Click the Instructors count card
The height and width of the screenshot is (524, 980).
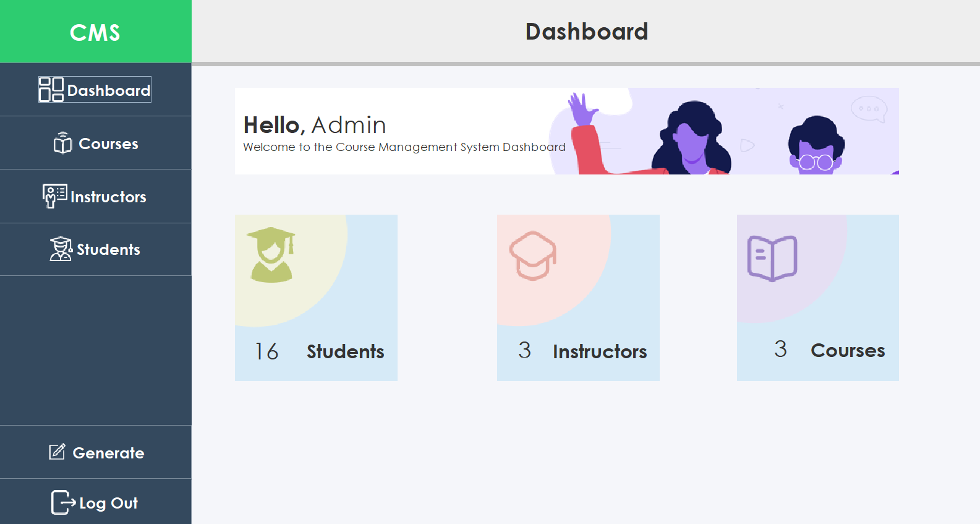click(578, 298)
